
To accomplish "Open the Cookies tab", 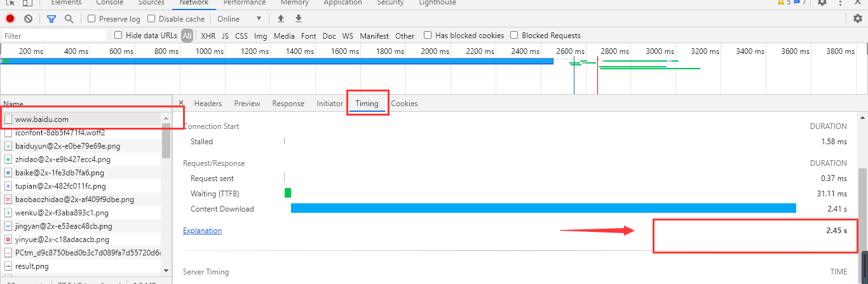I will click(404, 104).
